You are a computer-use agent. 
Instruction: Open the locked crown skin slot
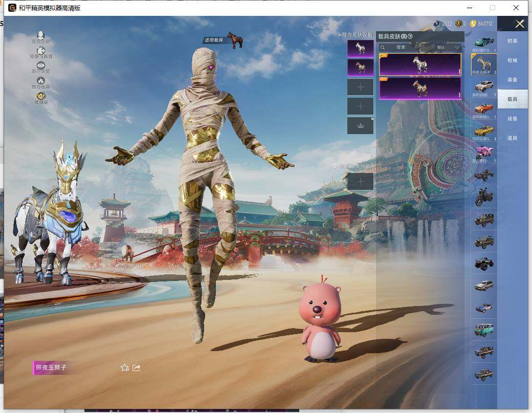(360, 125)
